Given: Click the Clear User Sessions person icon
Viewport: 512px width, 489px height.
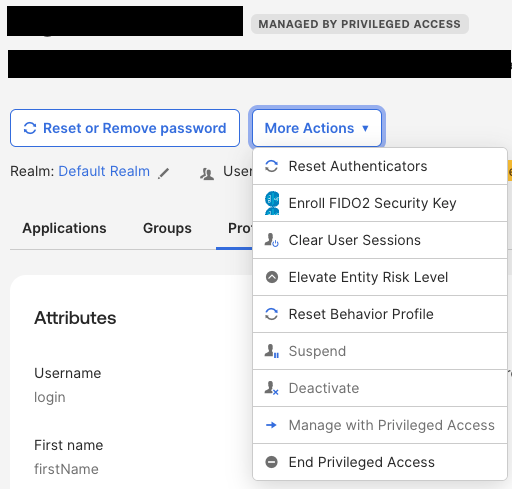Looking at the screenshot, I should (x=272, y=240).
